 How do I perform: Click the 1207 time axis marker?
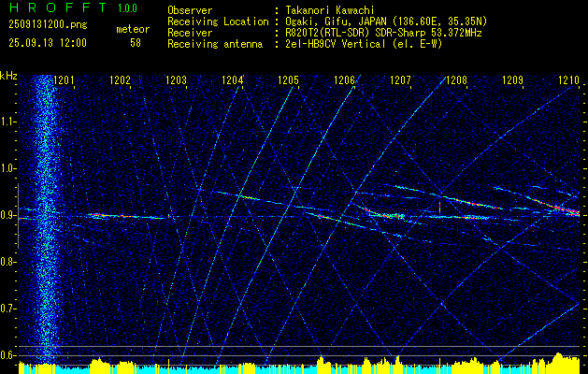point(400,79)
